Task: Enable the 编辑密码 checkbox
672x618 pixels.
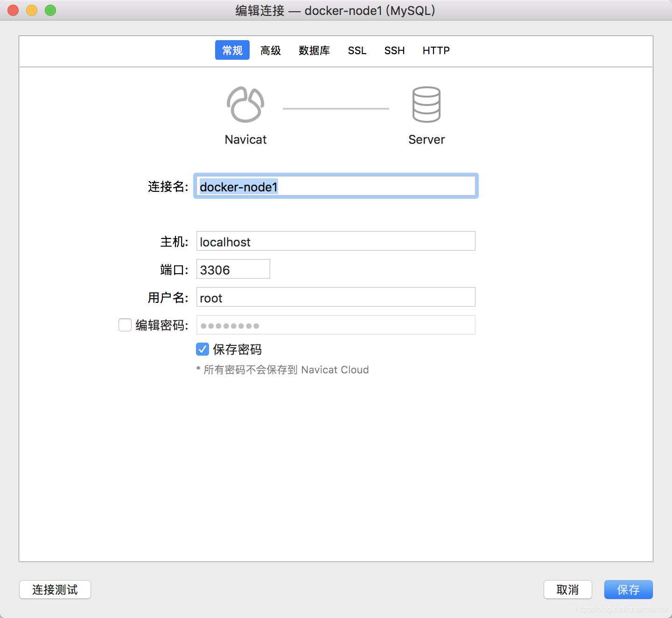Action: (x=125, y=325)
